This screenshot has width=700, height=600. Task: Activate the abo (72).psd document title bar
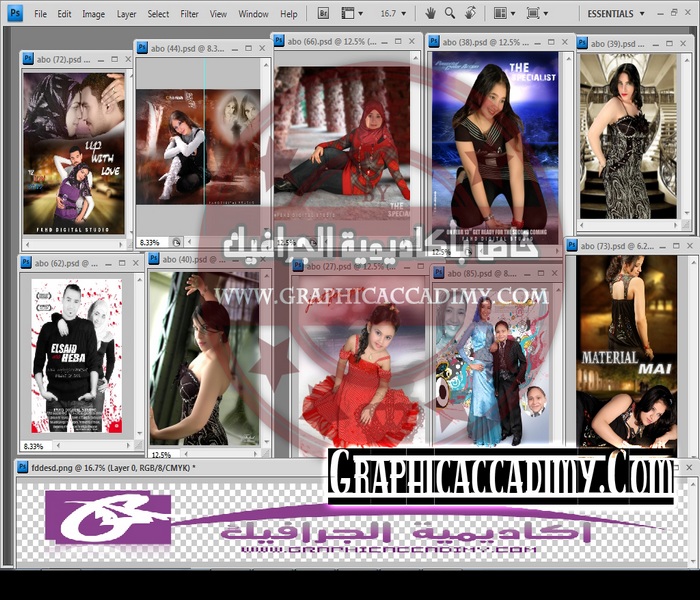tap(64, 60)
